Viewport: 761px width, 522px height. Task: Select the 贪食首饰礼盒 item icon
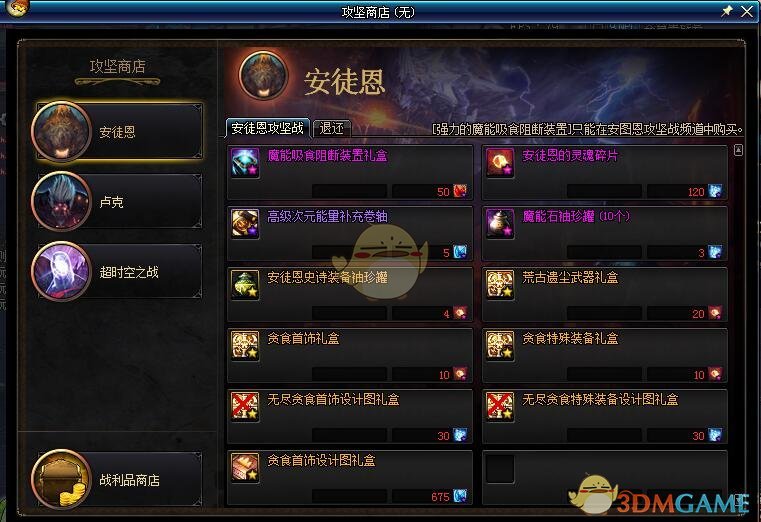pos(245,346)
